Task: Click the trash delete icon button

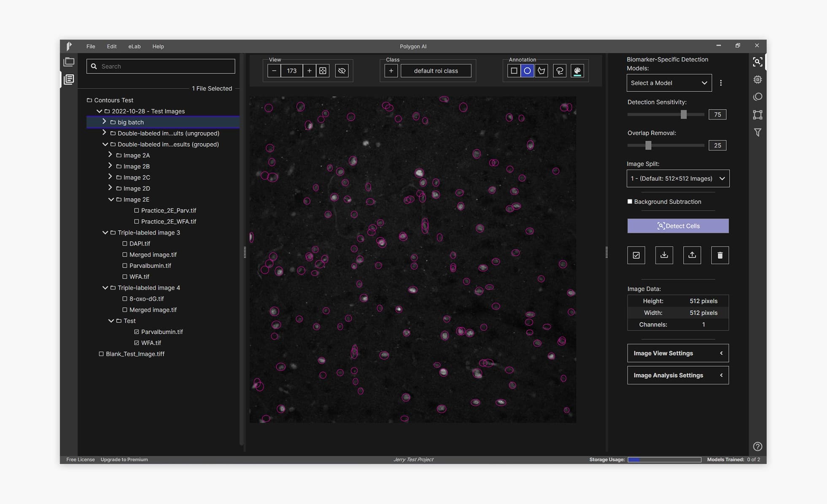Action: pos(720,255)
